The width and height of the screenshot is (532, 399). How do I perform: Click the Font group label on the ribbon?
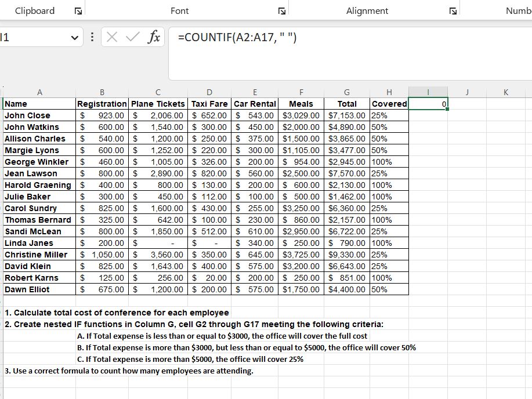(179, 10)
